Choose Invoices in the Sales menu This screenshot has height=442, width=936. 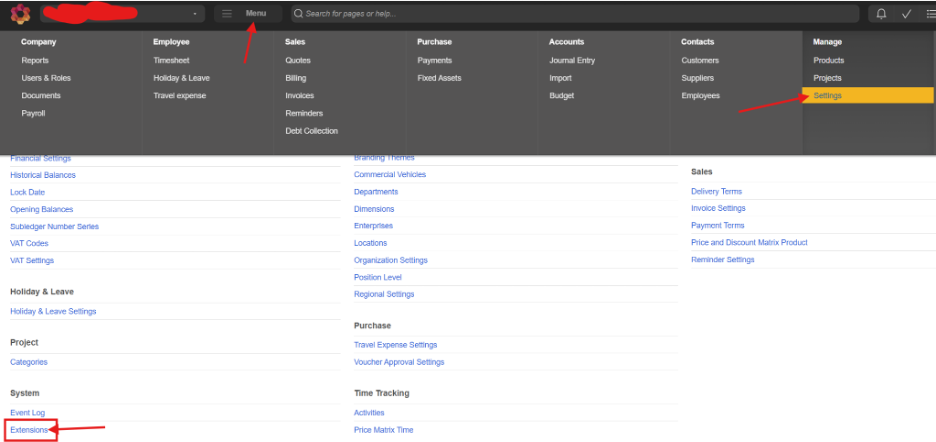tap(299, 96)
